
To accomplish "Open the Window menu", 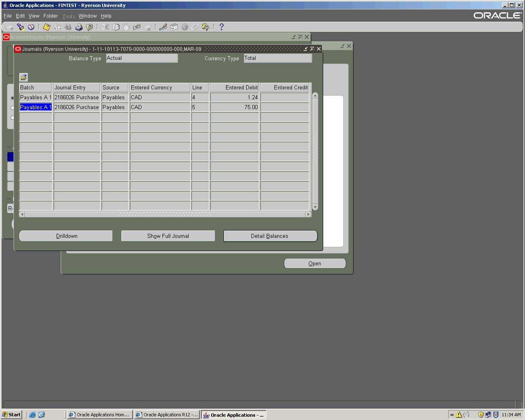I will tap(87, 16).
